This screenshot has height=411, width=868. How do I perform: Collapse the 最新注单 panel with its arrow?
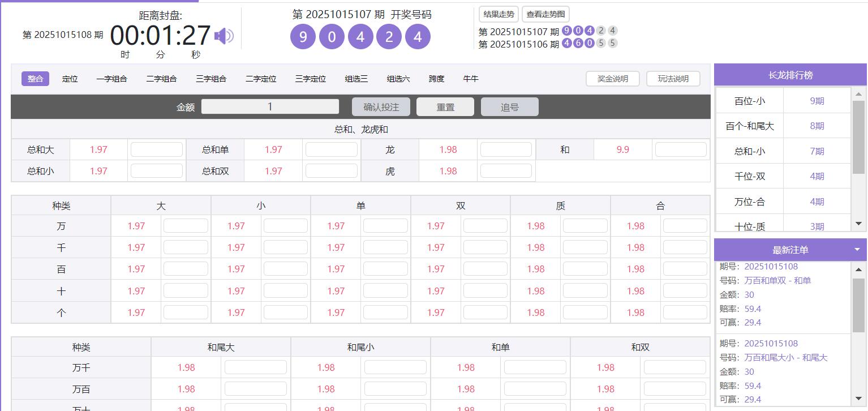856,250
